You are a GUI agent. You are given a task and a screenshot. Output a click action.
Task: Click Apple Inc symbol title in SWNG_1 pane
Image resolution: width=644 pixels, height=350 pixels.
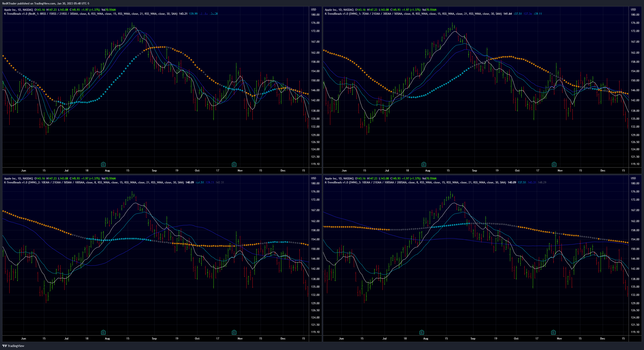pos(339,10)
